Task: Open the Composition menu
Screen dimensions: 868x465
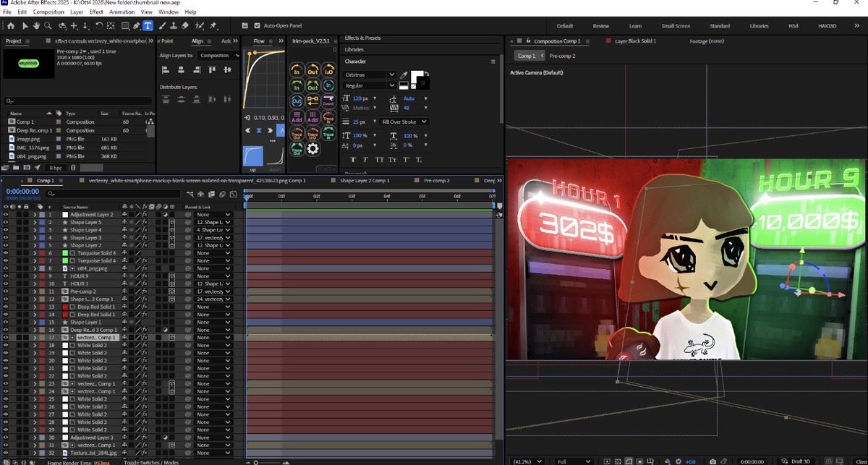Action: pyautogui.click(x=48, y=12)
